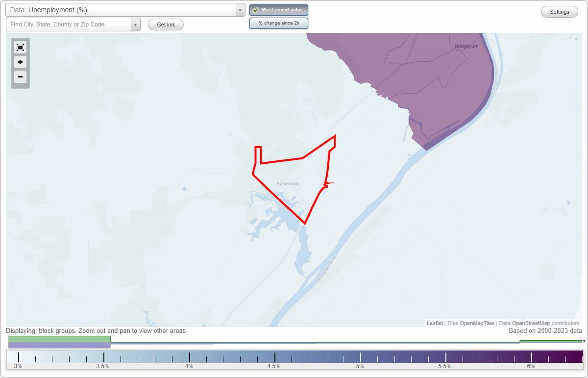This screenshot has height=378, width=588.
Task: Expand the city search dropdown arrow
Action: click(136, 24)
